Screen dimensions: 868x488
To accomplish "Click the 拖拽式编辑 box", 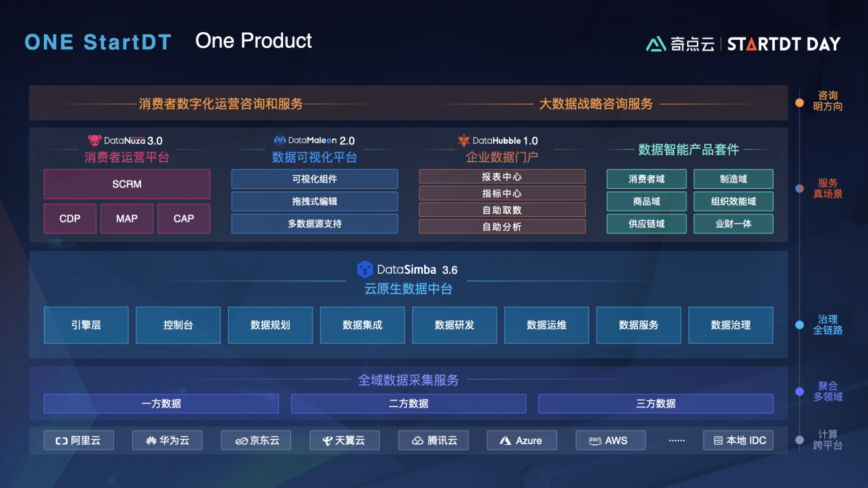I will [x=314, y=201].
